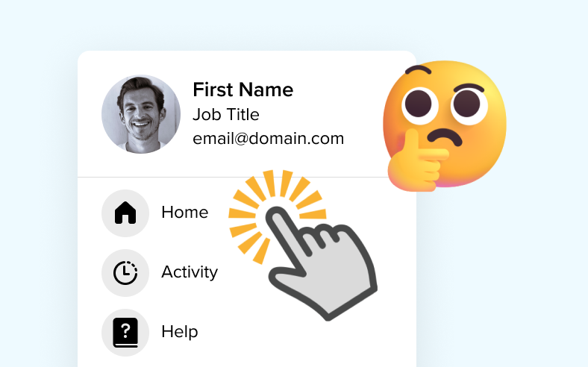Select the First Name heading
The image size is (588, 367).
pos(243,90)
